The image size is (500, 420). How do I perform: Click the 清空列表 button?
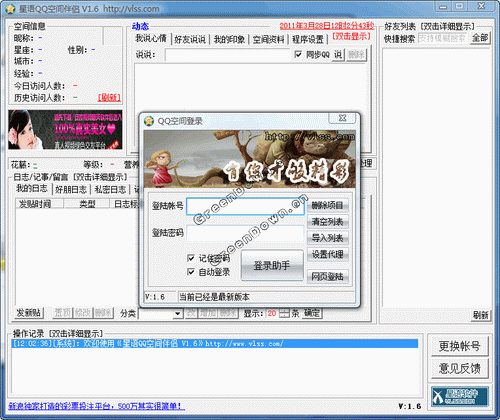coord(328,222)
